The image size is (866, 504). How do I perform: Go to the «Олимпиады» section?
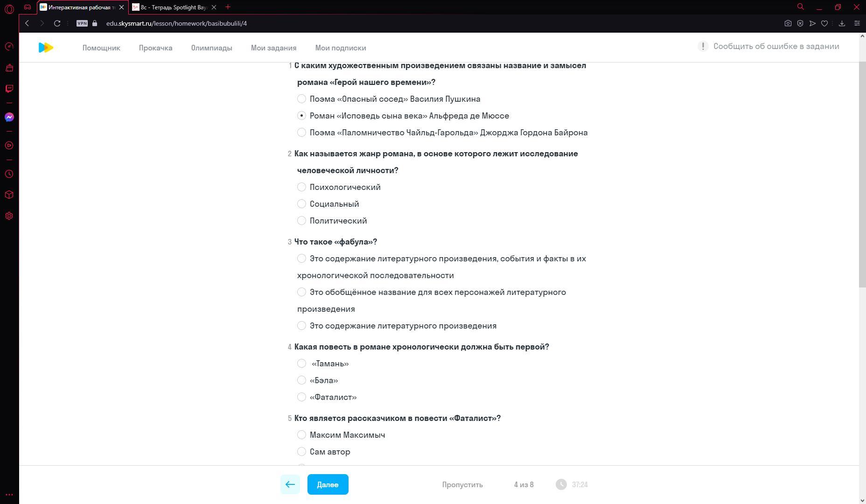[211, 48]
